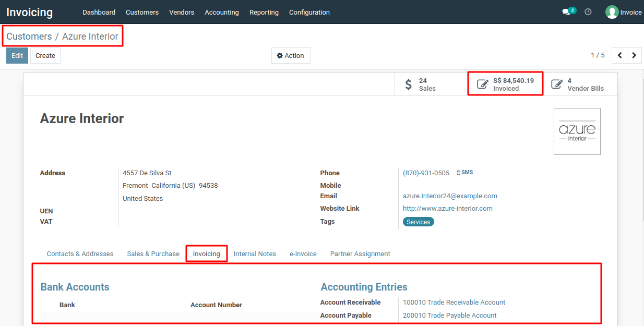Click the azure.Interior24@example.com email
This screenshot has width=644, height=326.
click(x=450, y=196)
